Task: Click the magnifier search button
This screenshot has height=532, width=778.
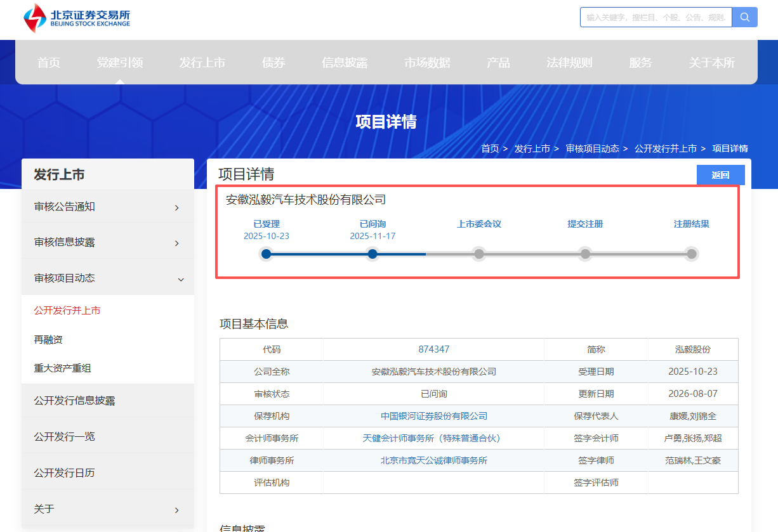Action: (x=745, y=17)
